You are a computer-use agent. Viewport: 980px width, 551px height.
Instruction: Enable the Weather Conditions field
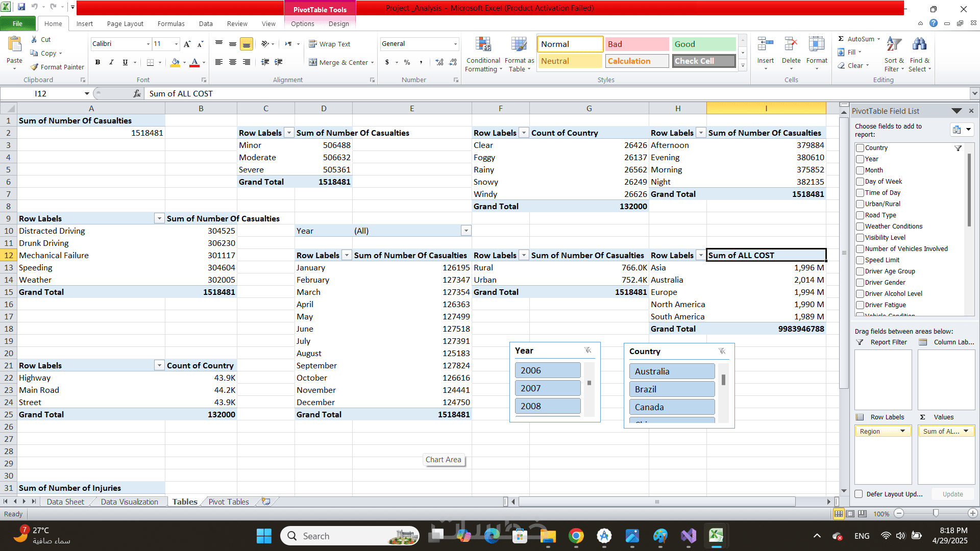pyautogui.click(x=860, y=227)
